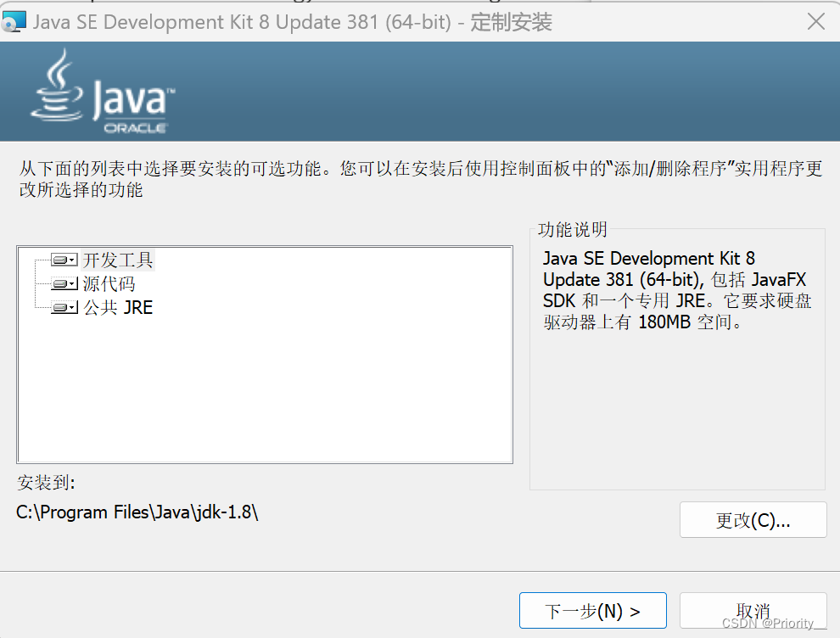840x638 pixels.
Task: Click the 安装到: label
Action: [46, 483]
